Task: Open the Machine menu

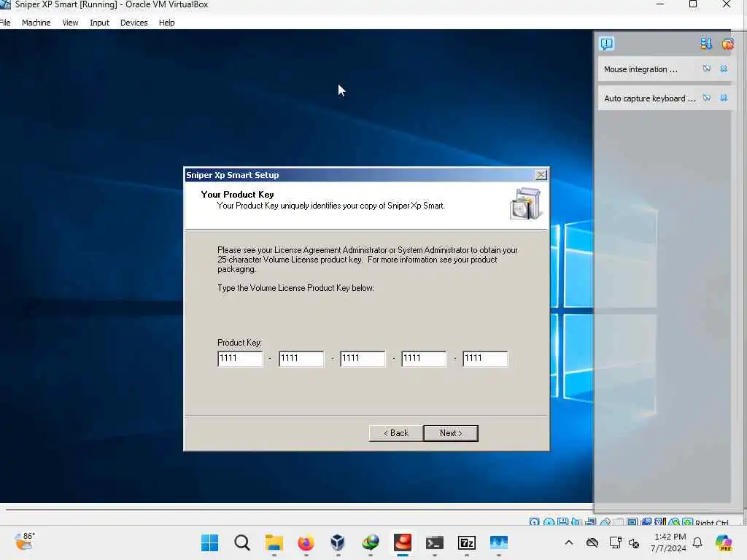Action: coord(36,23)
